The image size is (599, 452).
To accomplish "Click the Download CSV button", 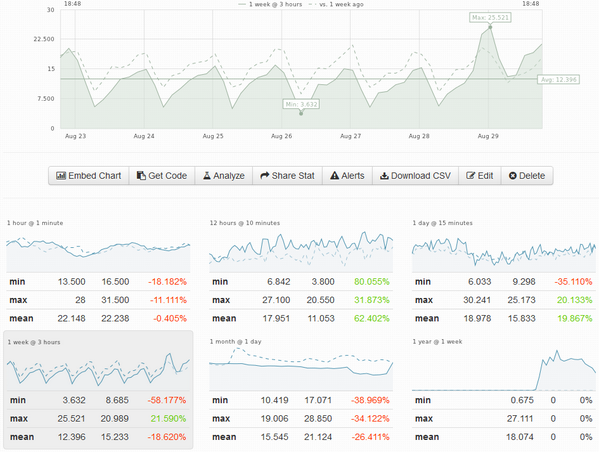I will [x=416, y=176].
